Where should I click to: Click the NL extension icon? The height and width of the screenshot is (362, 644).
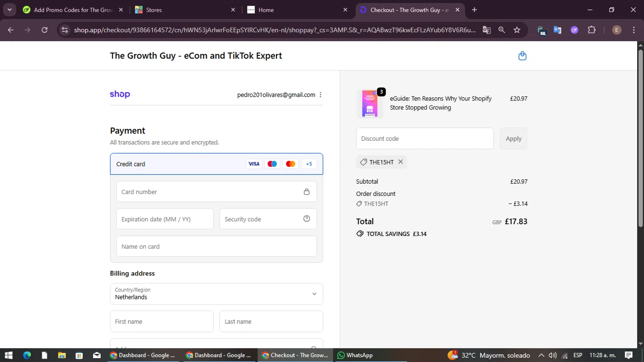541,30
